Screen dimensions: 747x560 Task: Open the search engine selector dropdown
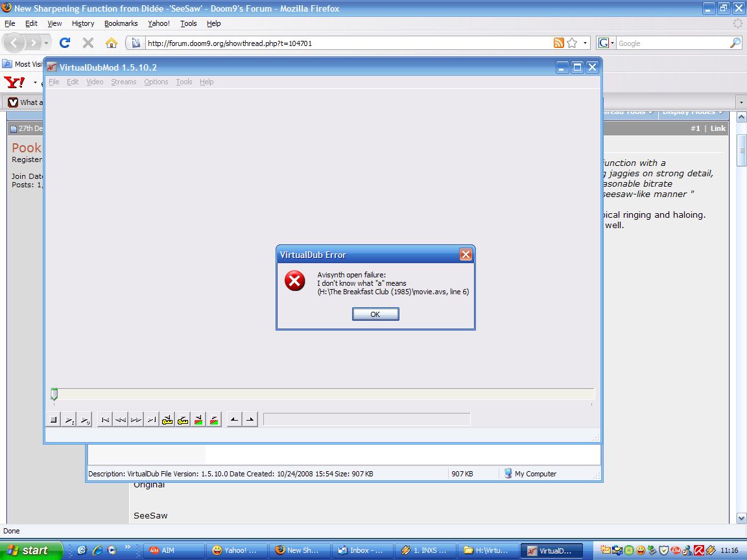tap(606, 43)
